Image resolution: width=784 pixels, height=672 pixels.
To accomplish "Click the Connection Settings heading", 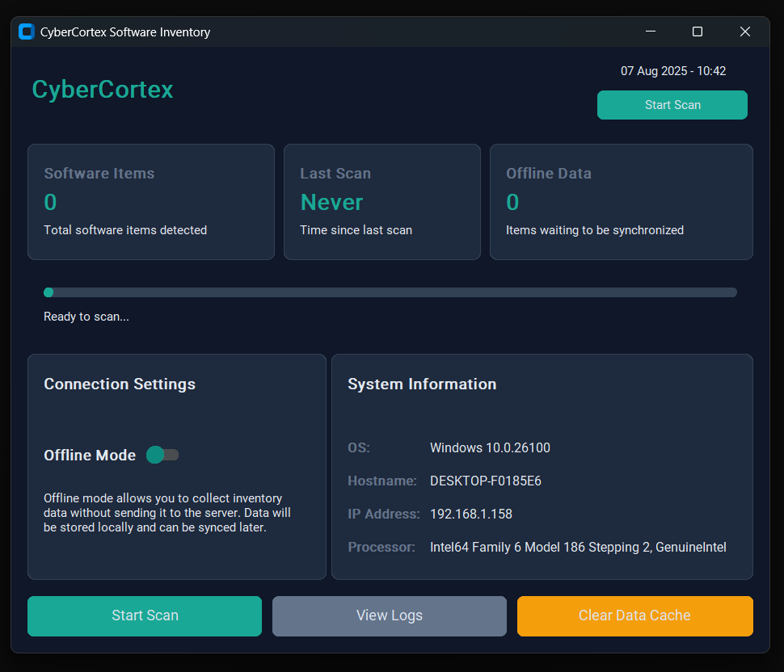I will pos(120,384).
